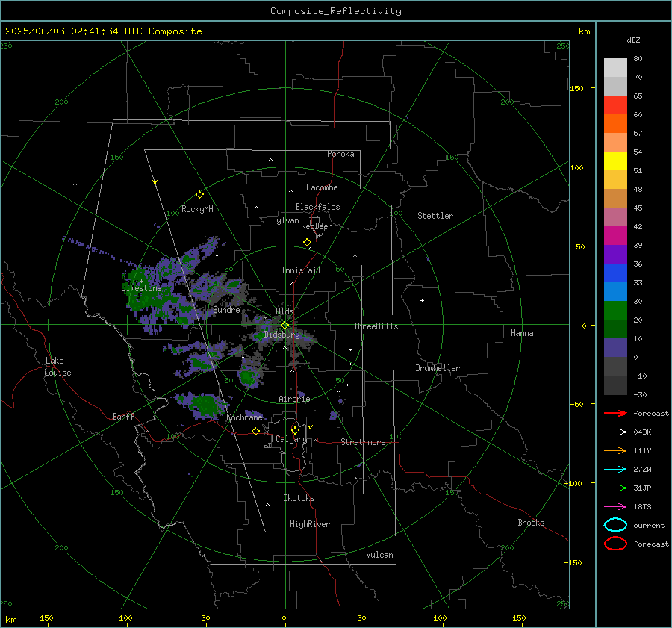672x628 pixels.
Task: Click the Vulcan town label
Action: tap(380, 555)
